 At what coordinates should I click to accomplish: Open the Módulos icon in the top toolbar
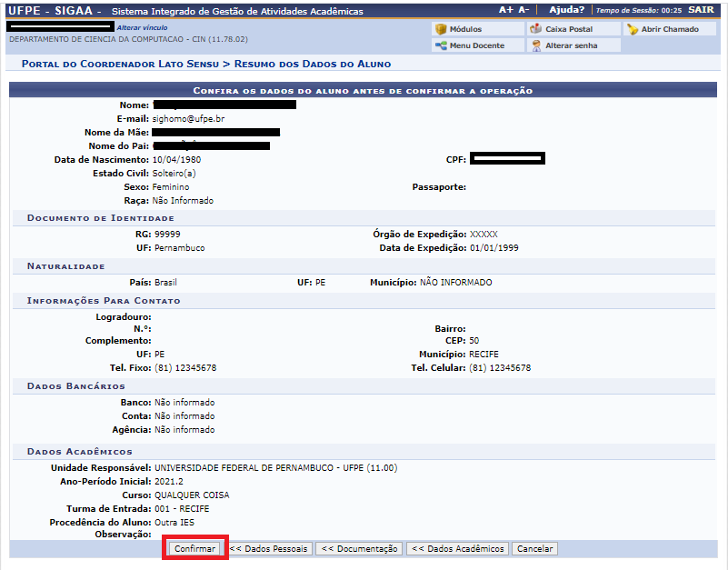pos(441,29)
